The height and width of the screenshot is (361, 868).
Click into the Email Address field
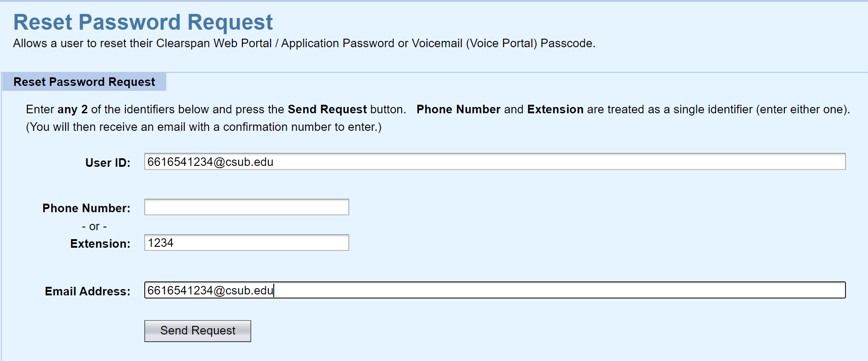(x=494, y=290)
